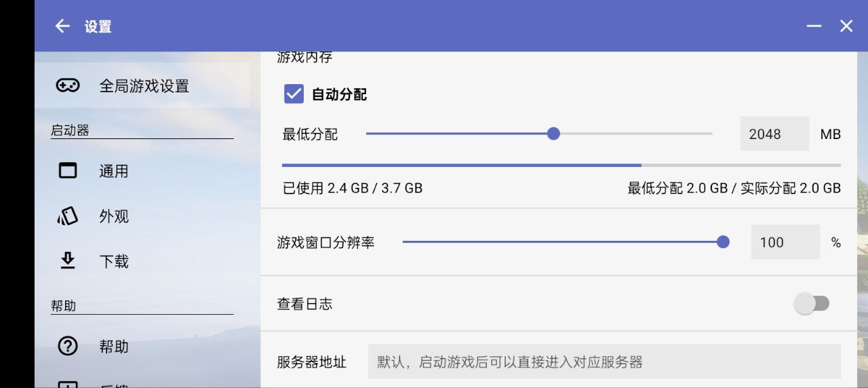Click the 通用 label in sidebar
Screen dimensions: 868x388
[x=113, y=171]
